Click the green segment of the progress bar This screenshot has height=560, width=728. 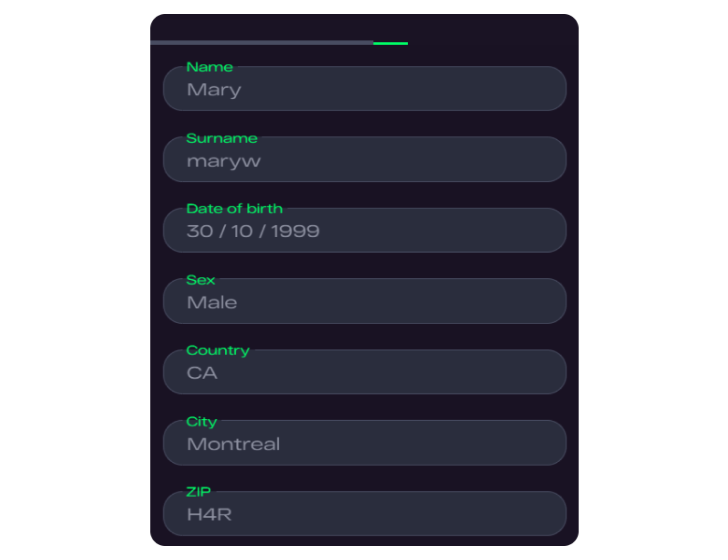click(390, 43)
